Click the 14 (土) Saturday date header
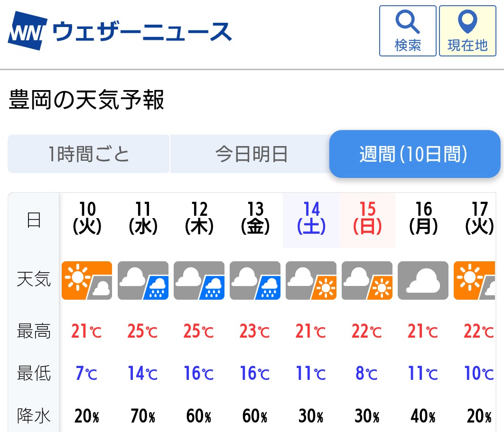The height and width of the screenshot is (432, 504). tap(311, 218)
